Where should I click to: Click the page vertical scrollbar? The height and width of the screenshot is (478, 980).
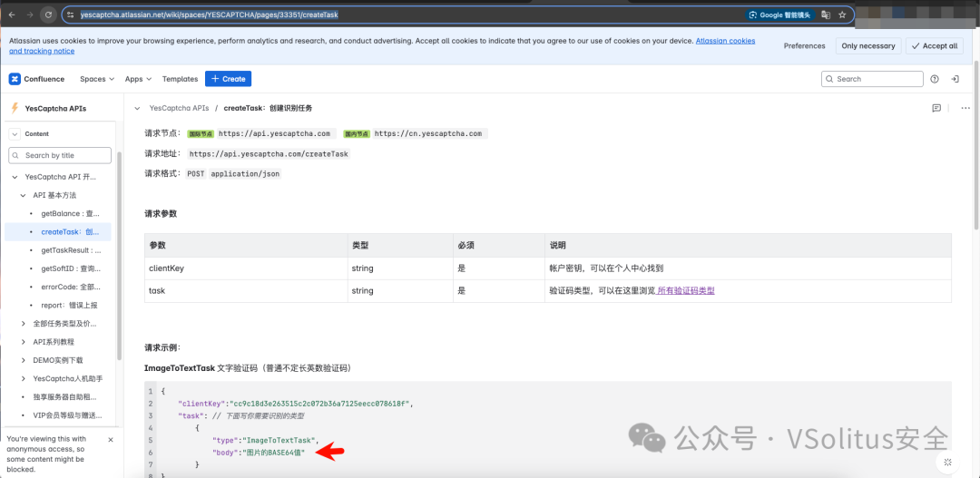[x=976, y=146]
